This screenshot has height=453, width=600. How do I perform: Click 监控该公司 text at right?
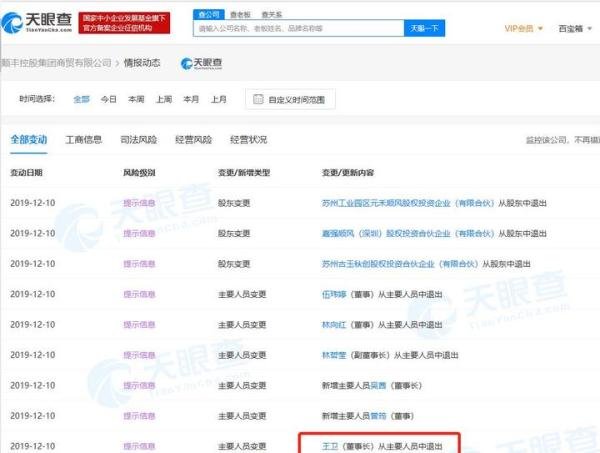click(x=546, y=140)
